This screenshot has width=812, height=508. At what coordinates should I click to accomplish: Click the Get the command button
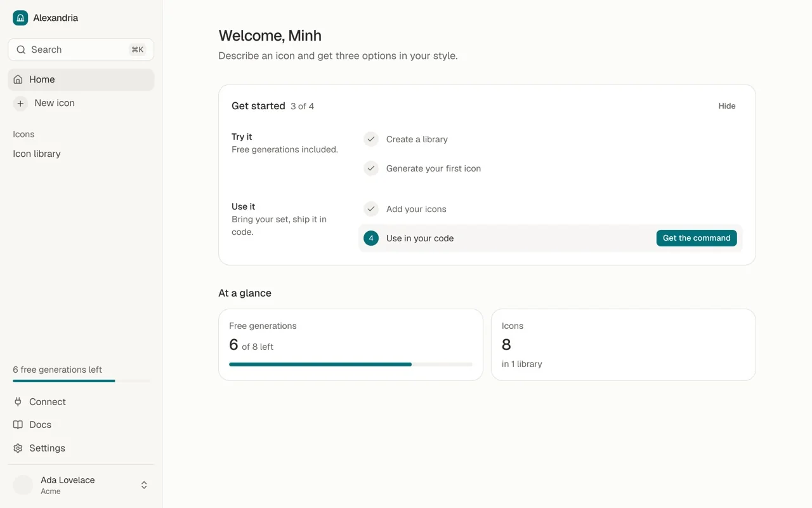coord(697,238)
